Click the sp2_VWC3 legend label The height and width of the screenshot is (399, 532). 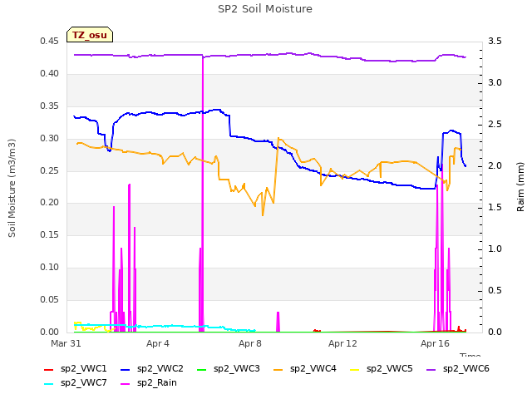[237, 369]
